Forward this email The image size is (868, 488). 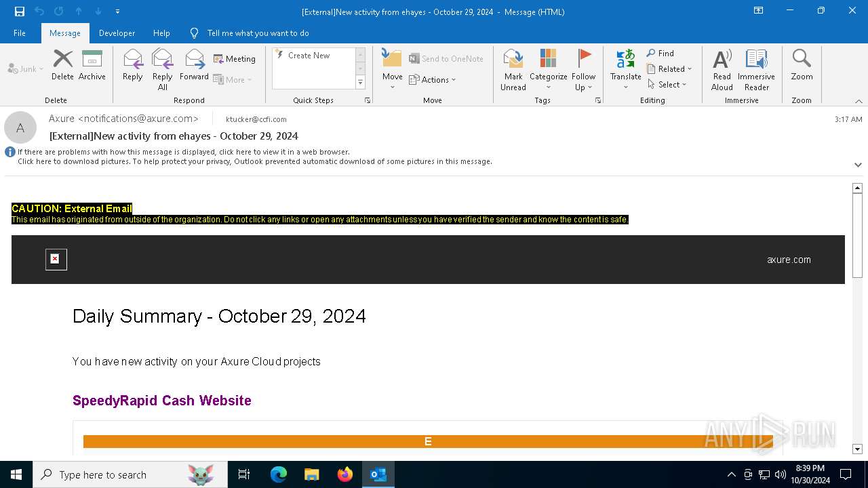[x=195, y=66]
